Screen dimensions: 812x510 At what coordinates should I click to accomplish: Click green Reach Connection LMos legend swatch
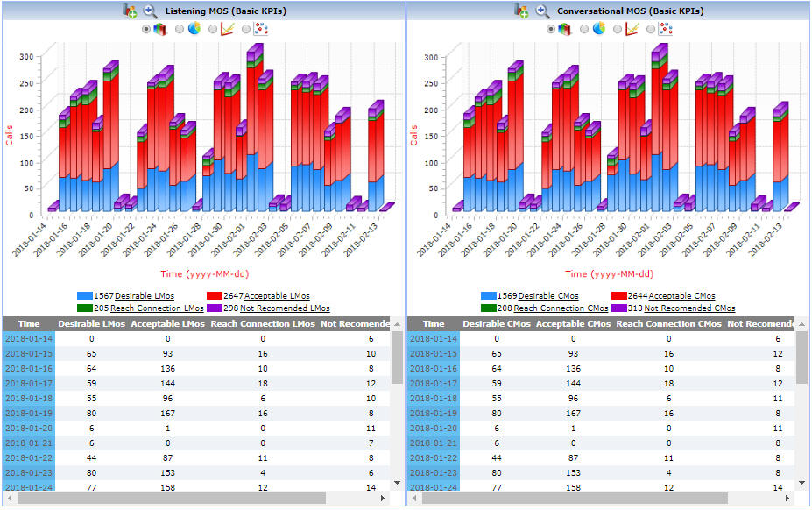pyautogui.click(x=84, y=308)
